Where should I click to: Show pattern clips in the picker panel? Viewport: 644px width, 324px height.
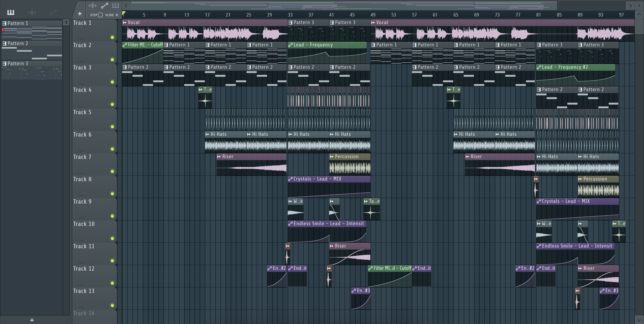point(11,12)
